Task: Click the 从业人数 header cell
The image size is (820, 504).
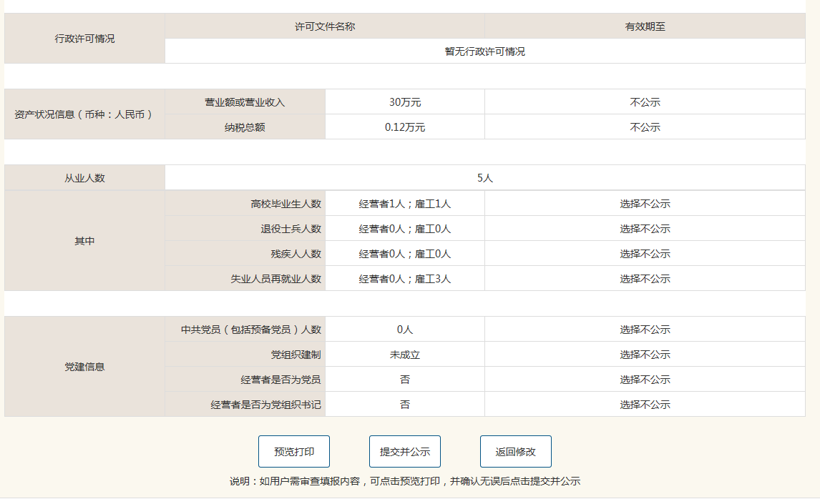Action: point(84,178)
